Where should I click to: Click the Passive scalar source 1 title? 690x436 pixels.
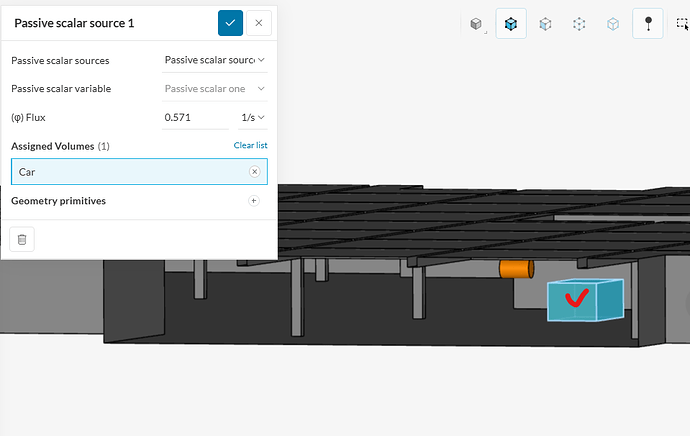(74, 23)
